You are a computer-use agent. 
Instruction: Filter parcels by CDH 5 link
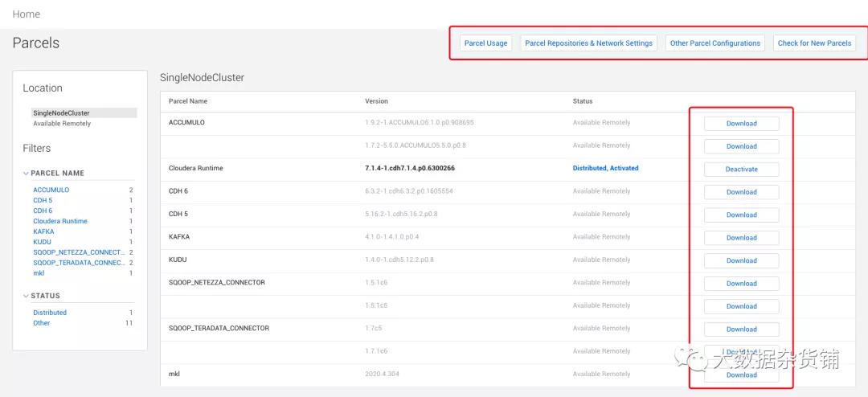pyautogui.click(x=43, y=200)
